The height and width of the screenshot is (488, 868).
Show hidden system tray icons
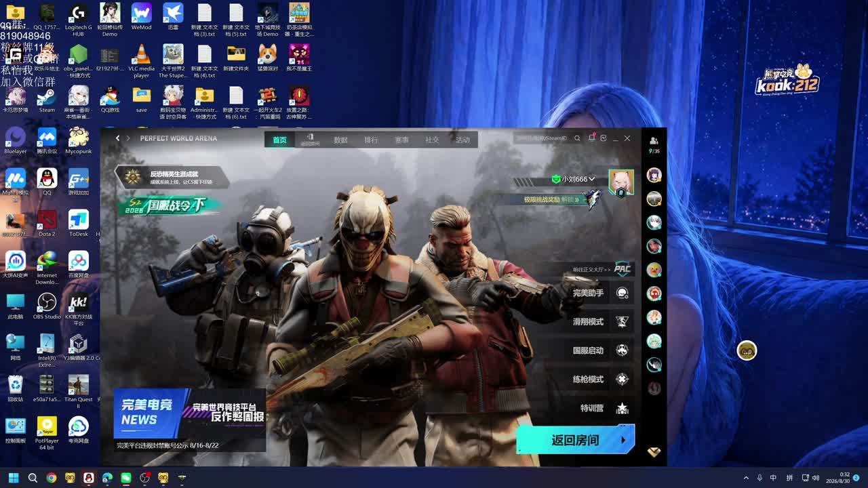(746, 478)
